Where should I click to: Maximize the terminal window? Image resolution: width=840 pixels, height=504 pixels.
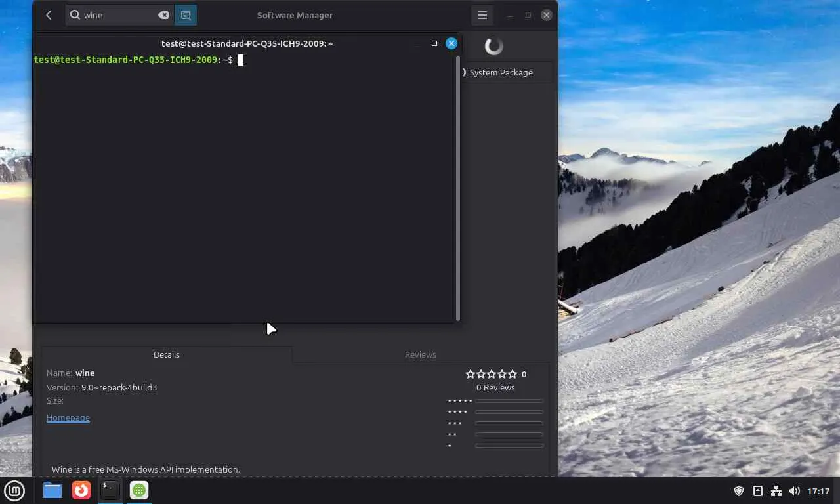[434, 43]
